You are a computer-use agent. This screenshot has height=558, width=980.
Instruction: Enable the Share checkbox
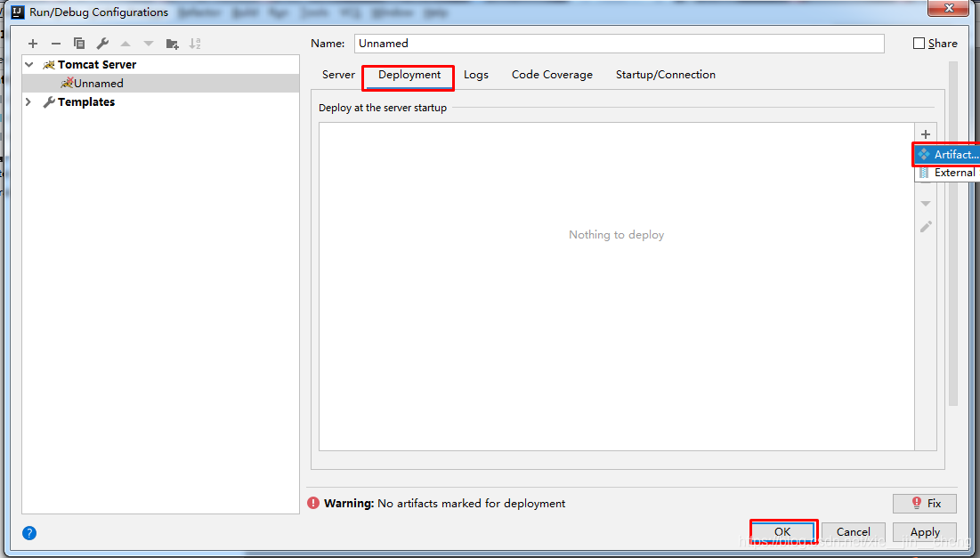[x=919, y=43]
